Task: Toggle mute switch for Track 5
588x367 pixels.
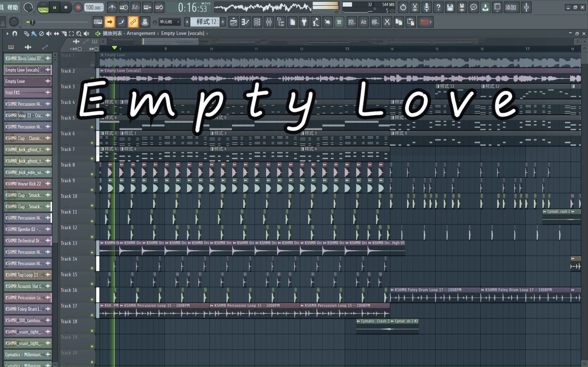Action: [92, 127]
